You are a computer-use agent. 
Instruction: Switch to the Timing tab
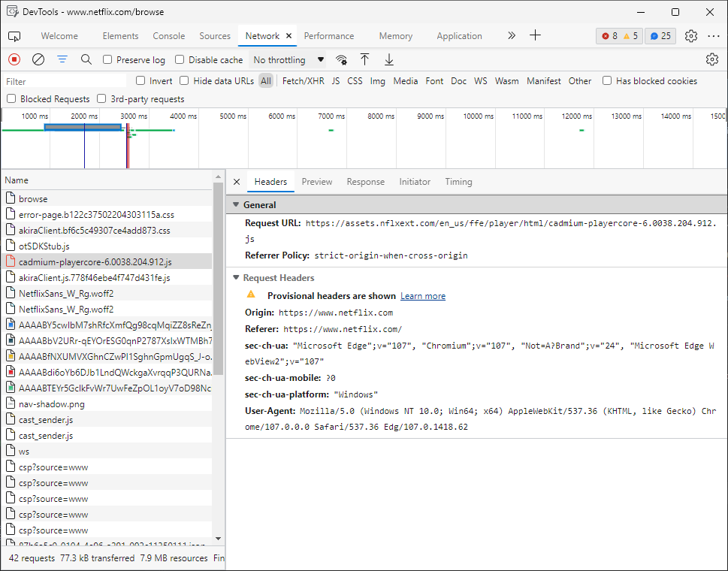pyautogui.click(x=458, y=181)
